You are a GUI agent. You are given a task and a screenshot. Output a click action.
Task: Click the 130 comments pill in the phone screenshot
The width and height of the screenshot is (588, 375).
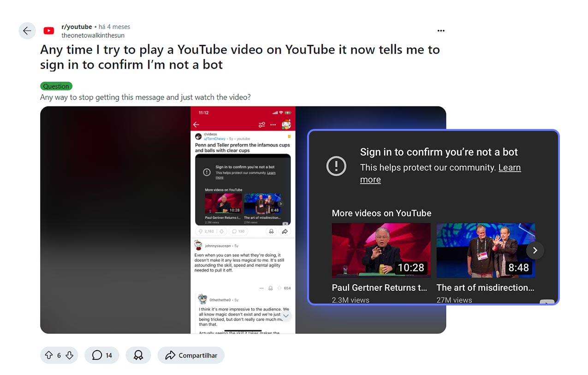pyautogui.click(x=238, y=231)
